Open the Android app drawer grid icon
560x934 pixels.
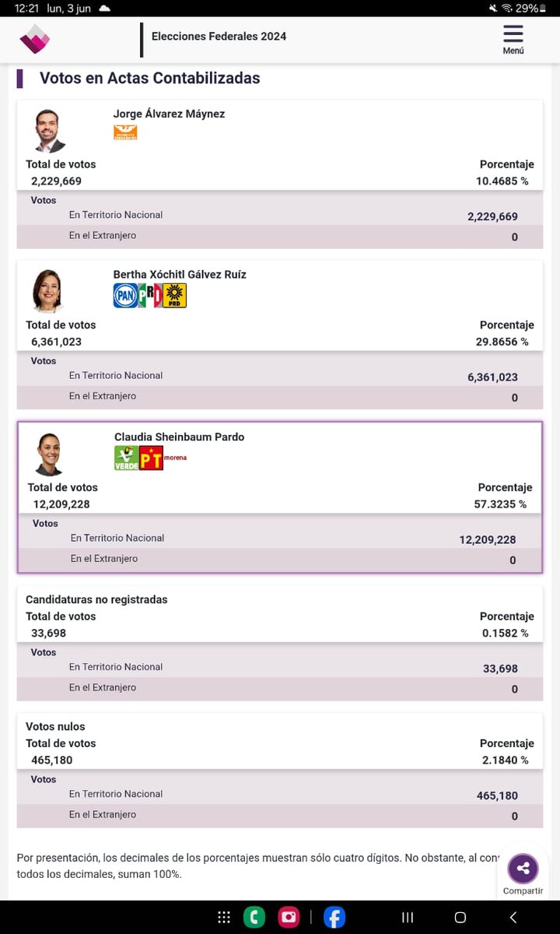pos(224,917)
